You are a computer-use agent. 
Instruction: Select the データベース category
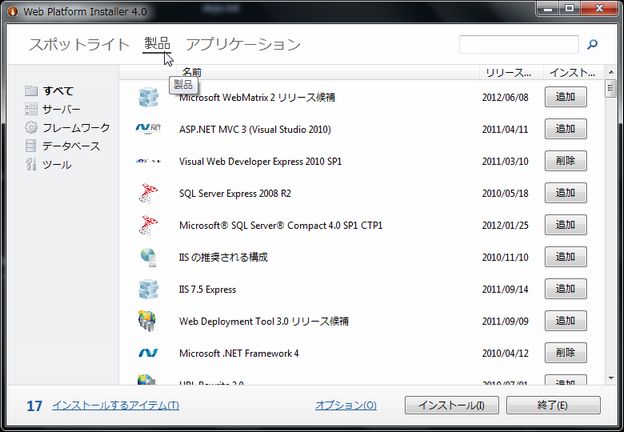(x=71, y=146)
